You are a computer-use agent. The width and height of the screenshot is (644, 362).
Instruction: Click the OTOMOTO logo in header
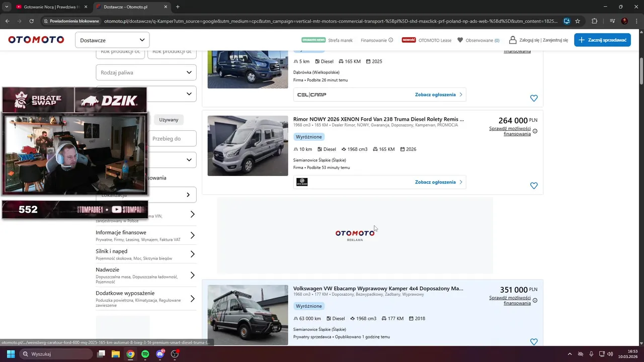point(36,40)
